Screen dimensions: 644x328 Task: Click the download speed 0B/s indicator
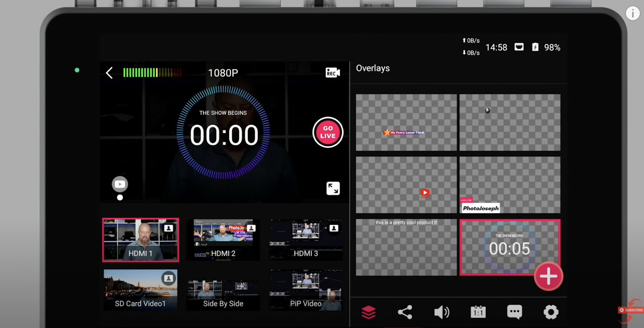(x=471, y=53)
